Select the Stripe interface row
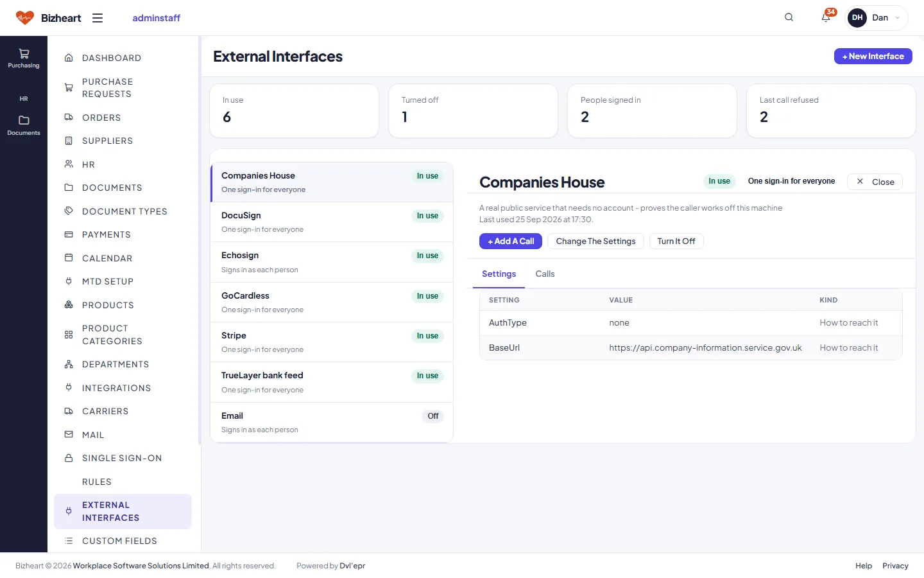The image size is (924, 578). 332,342
